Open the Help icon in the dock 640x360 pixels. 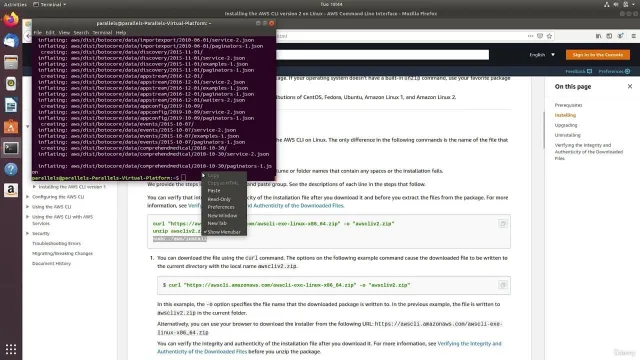pyautogui.click(x=11, y=169)
